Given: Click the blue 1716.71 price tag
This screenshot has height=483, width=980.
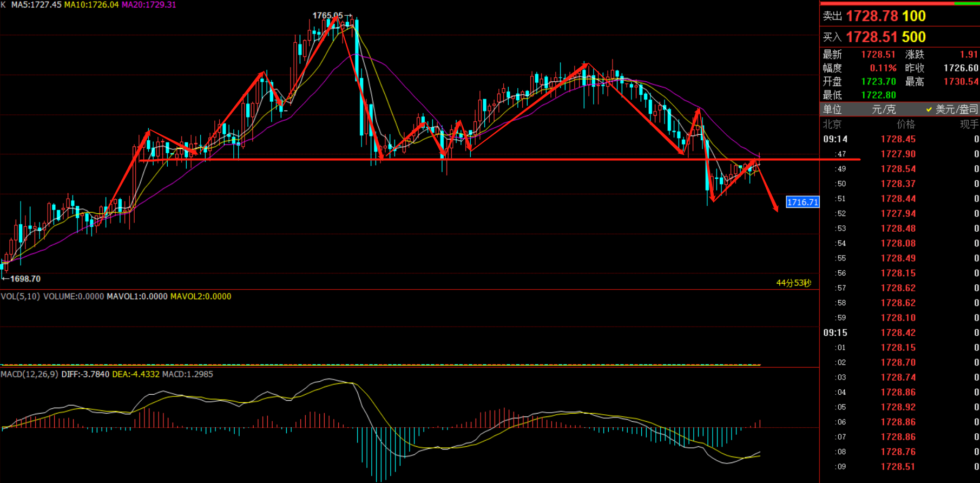Looking at the screenshot, I should pos(803,202).
